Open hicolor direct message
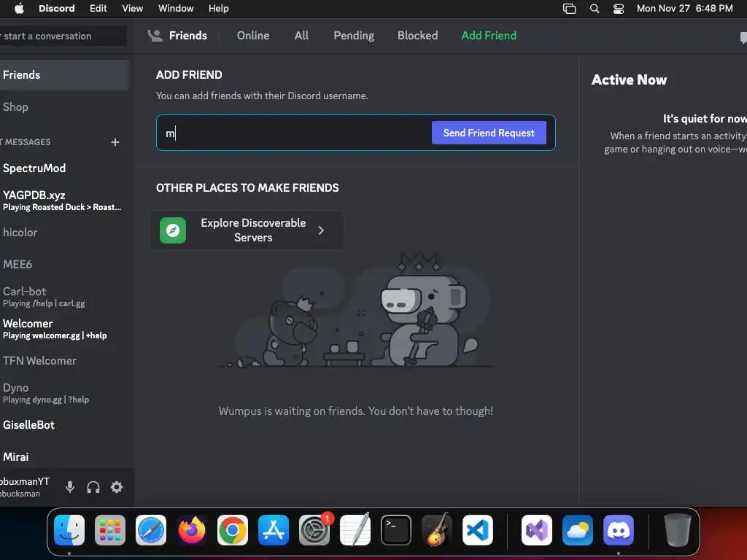 click(x=64, y=233)
